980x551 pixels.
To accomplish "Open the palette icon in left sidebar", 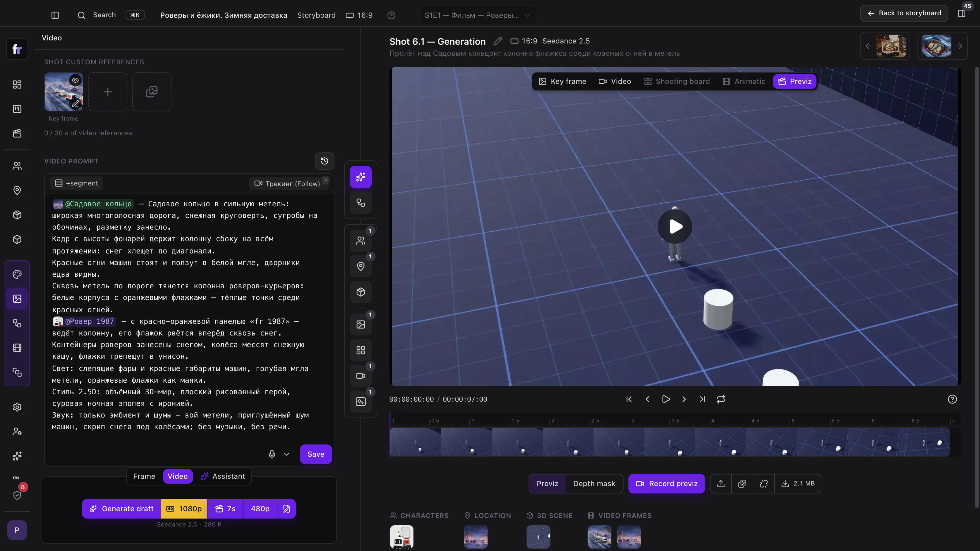I will [17, 274].
